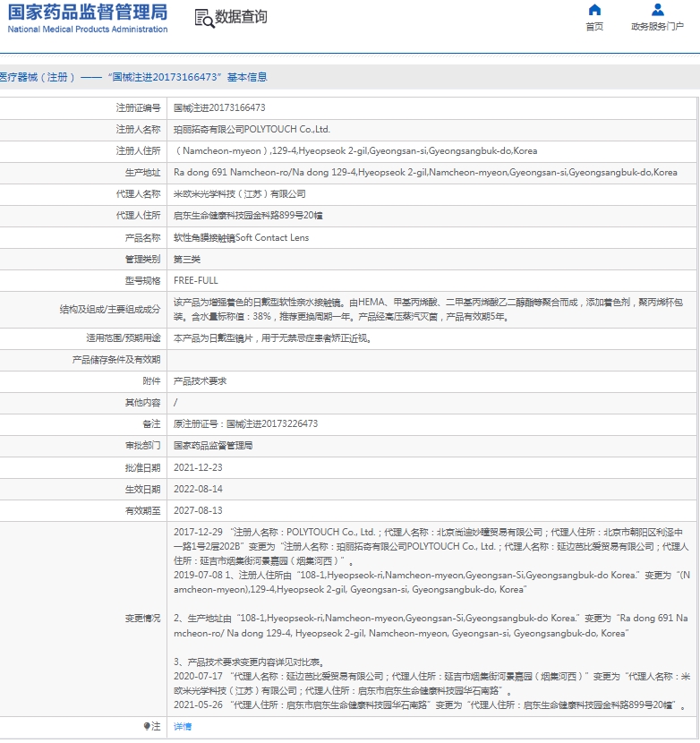Click the 型号规格 row label

[x=142, y=281]
